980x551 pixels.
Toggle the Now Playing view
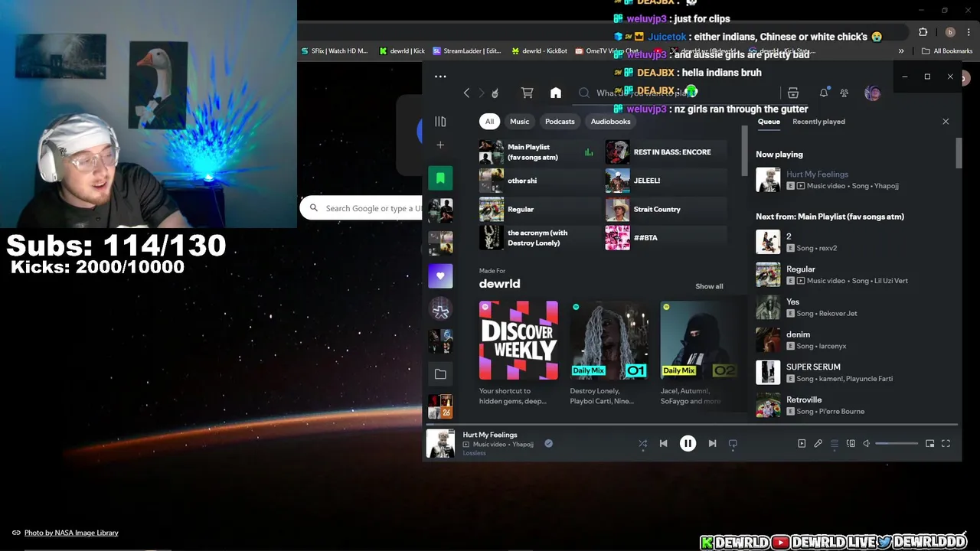(x=802, y=443)
